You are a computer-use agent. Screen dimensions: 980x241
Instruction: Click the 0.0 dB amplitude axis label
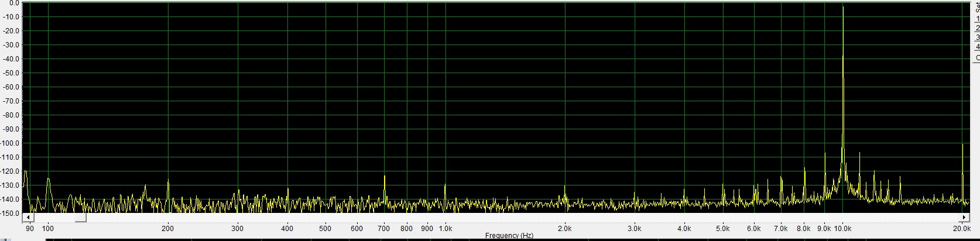point(12,3)
